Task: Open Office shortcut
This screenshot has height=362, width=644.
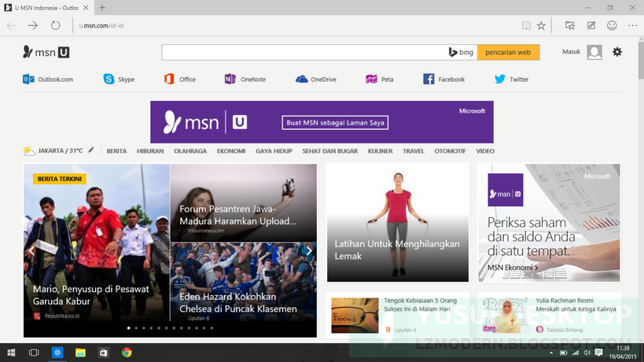Action: click(180, 79)
